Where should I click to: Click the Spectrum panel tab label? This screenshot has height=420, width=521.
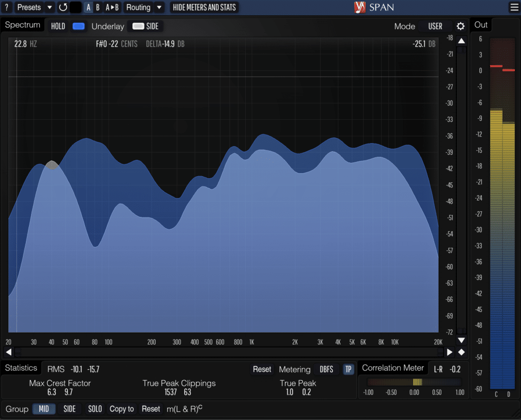(22, 25)
